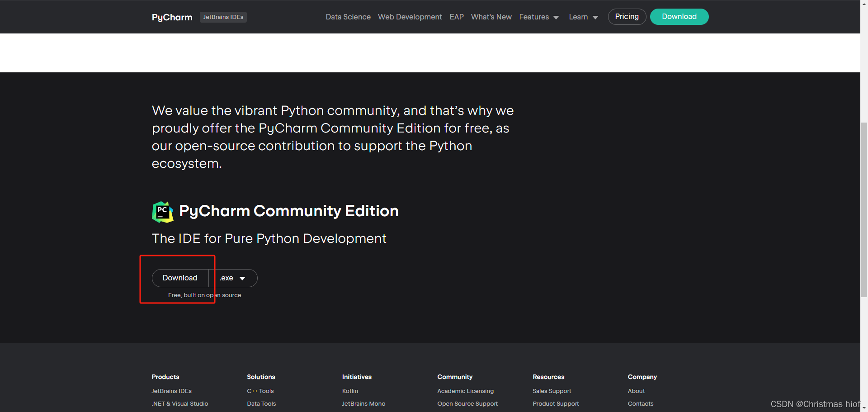Open JetBrains Mono footer link

pos(363,404)
